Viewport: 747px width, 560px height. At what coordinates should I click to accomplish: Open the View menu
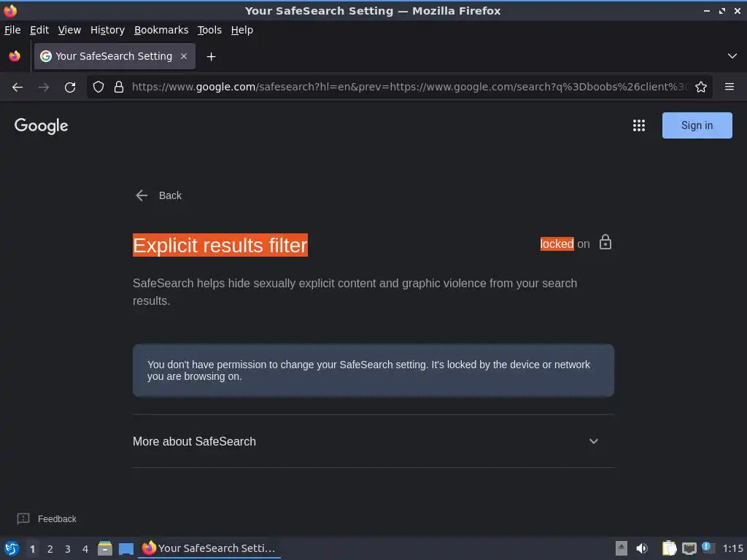(x=69, y=30)
